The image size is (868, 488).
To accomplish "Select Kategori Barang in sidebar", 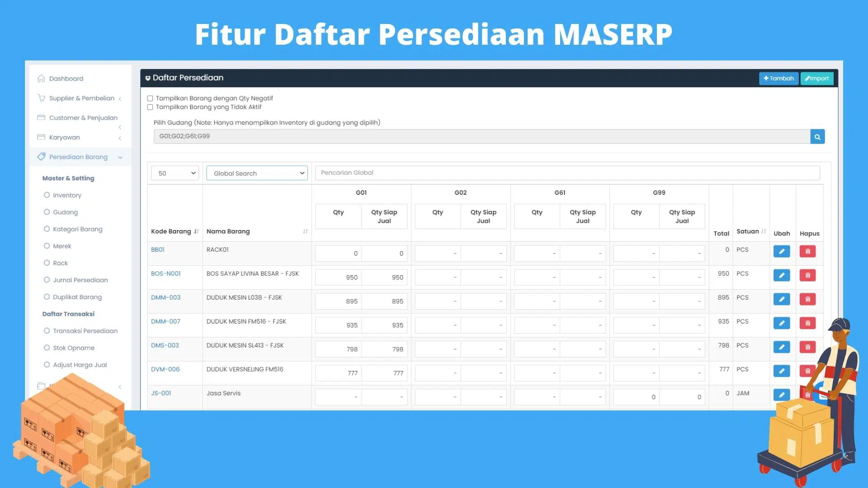I will coord(77,229).
